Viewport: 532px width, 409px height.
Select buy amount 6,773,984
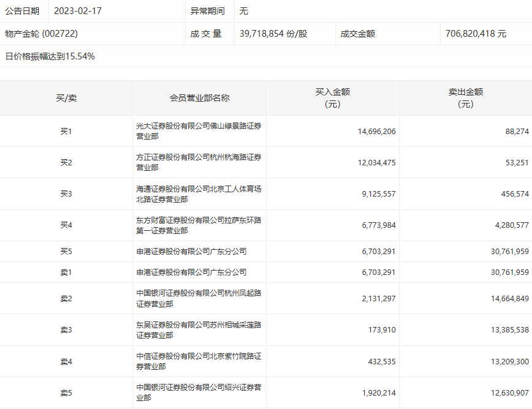(379, 225)
